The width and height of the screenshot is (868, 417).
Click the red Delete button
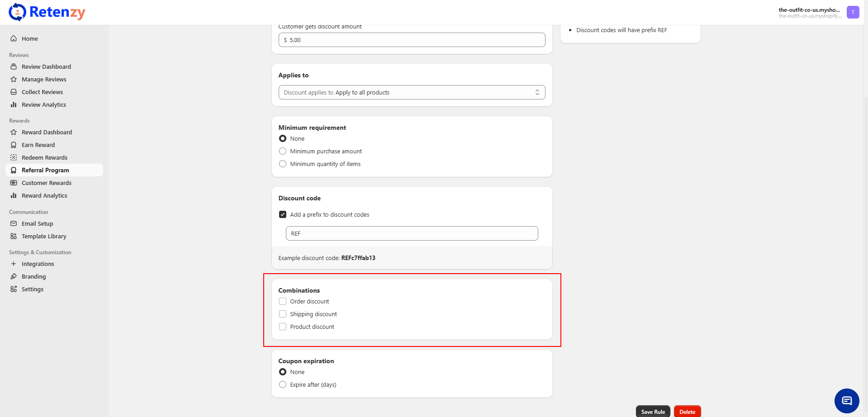pos(687,412)
